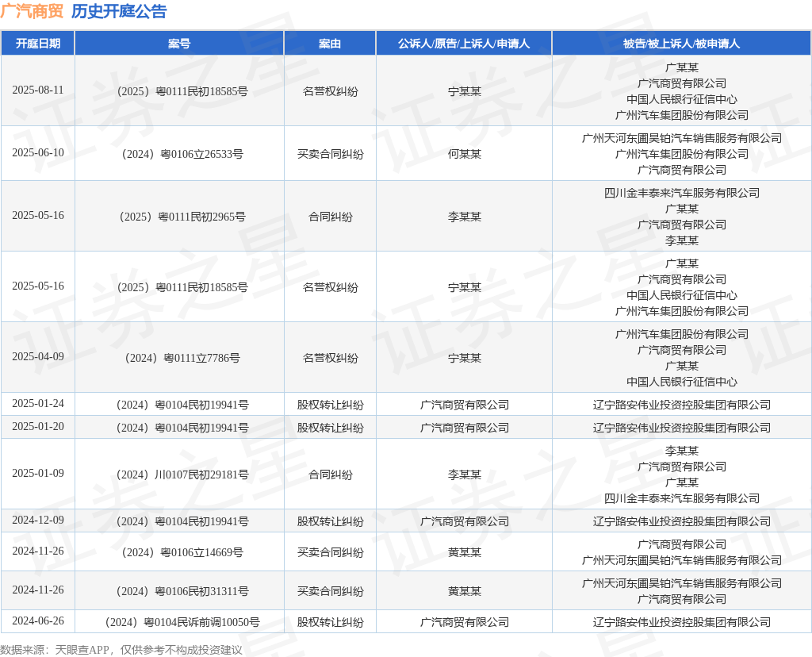Click defendant 李某某 in the 2025-01-09 row
This screenshot has height=657, width=812.
(681, 451)
